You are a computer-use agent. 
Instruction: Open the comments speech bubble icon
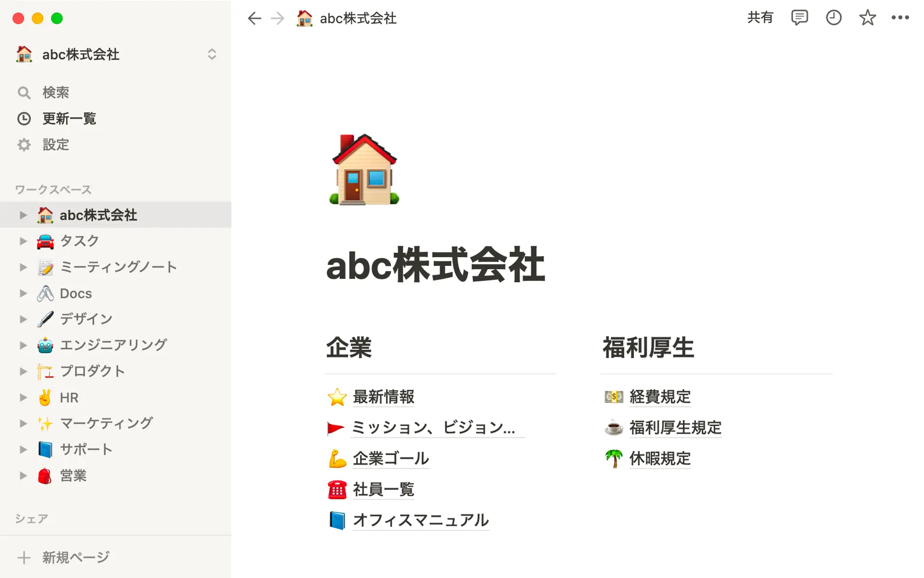(799, 18)
